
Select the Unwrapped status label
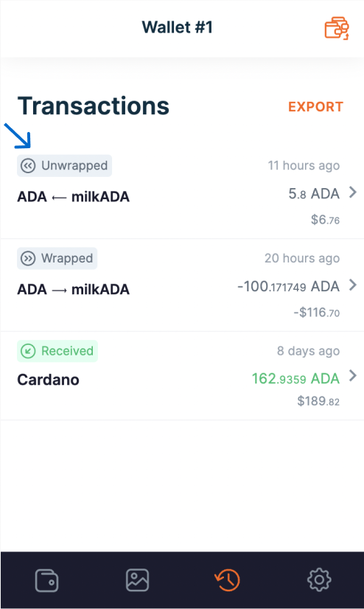pyautogui.click(x=74, y=166)
